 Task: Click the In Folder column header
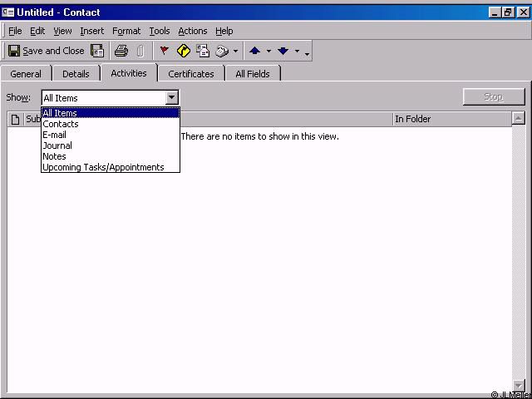pyautogui.click(x=452, y=119)
